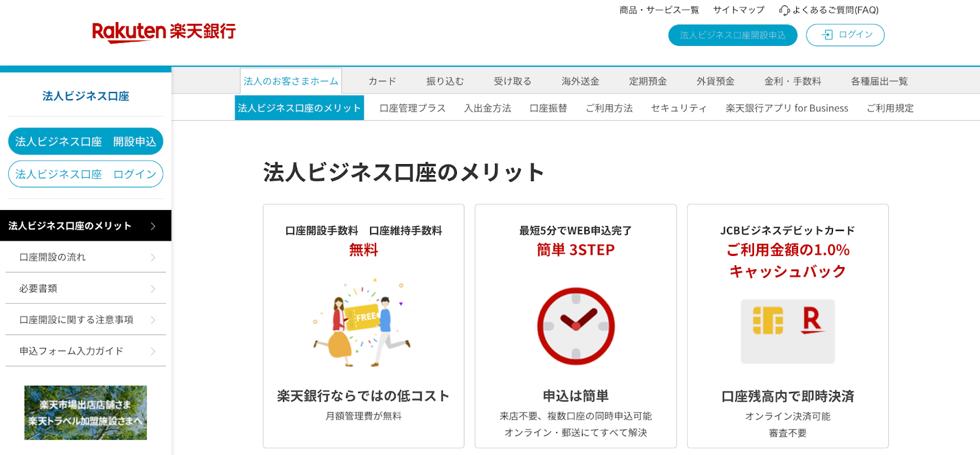Image resolution: width=980 pixels, height=455 pixels.
Task: Open the 振り込む menu item
Action: pyautogui.click(x=445, y=81)
